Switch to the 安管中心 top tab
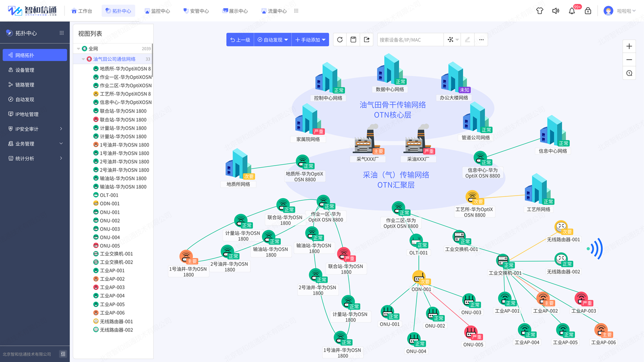 click(x=196, y=11)
